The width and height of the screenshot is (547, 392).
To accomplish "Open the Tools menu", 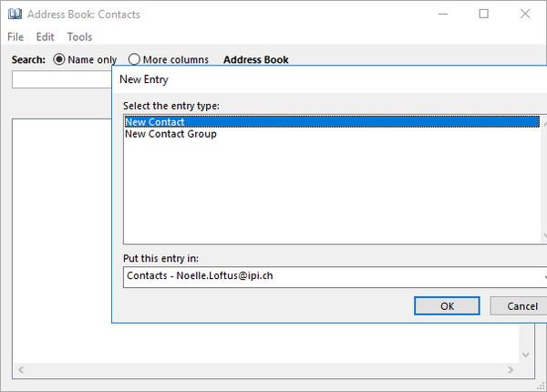I will click(x=79, y=37).
